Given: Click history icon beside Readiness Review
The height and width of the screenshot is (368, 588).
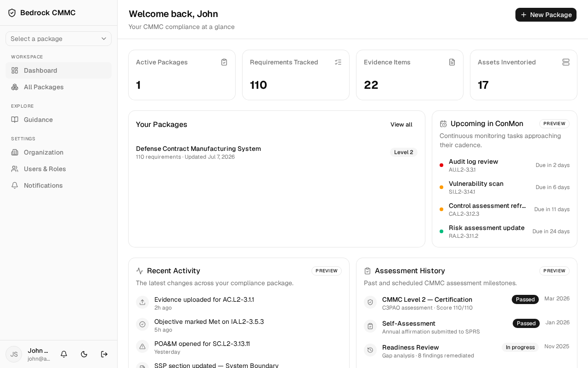Looking at the screenshot, I should [x=370, y=350].
